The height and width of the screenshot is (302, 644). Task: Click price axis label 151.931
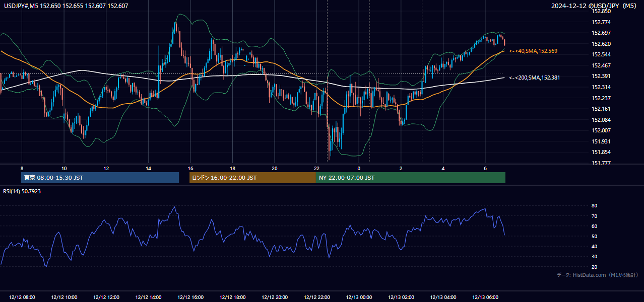(x=601, y=141)
